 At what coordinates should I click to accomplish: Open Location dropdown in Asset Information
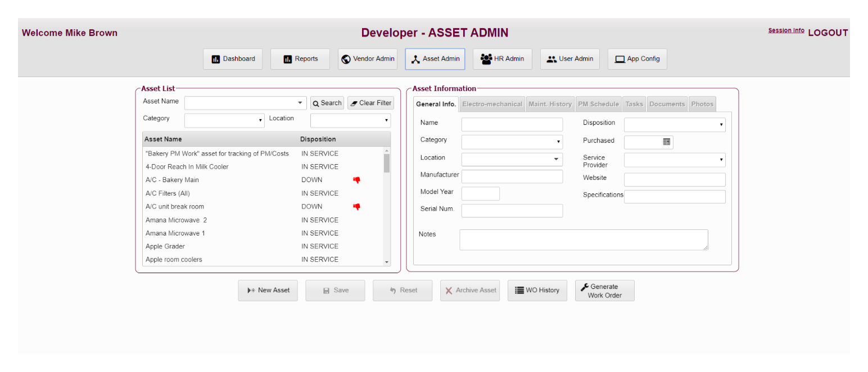(x=512, y=160)
